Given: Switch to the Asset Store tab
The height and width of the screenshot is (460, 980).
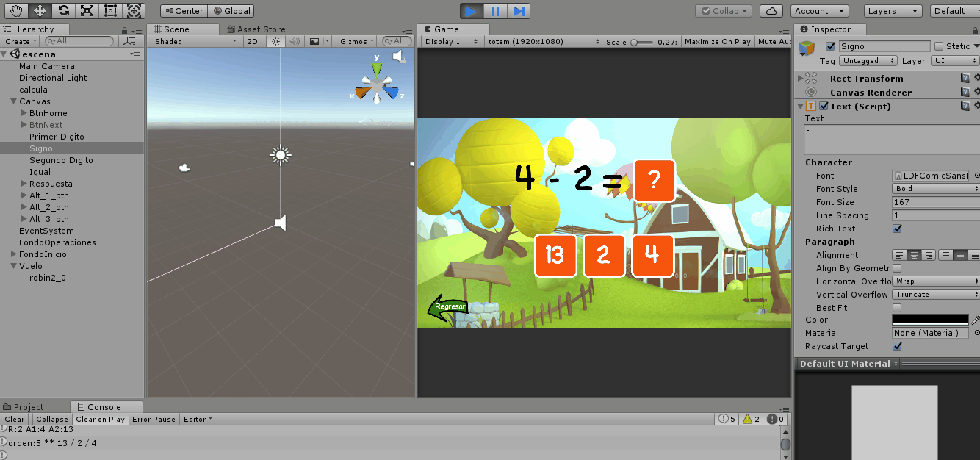Looking at the screenshot, I should (256, 29).
